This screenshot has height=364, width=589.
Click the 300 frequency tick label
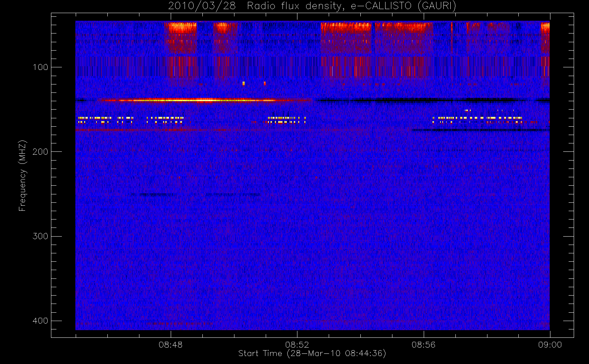(x=40, y=236)
